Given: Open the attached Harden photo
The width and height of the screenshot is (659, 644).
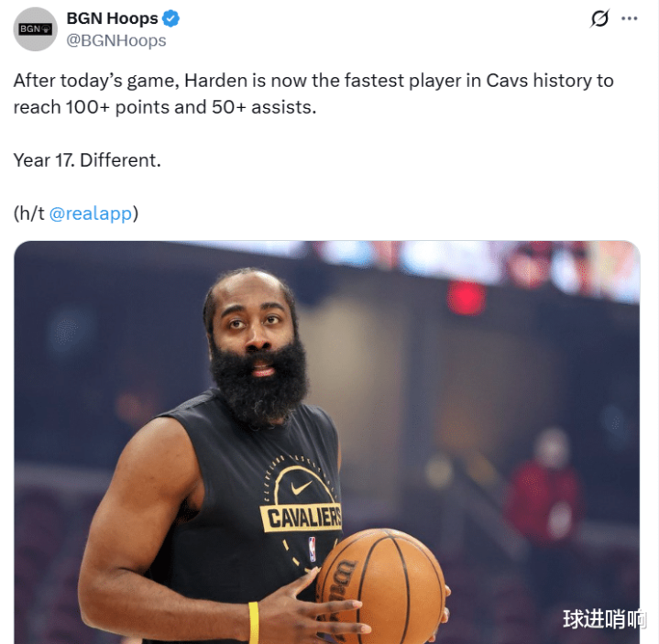Looking at the screenshot, I should click(x=327, y=442).
